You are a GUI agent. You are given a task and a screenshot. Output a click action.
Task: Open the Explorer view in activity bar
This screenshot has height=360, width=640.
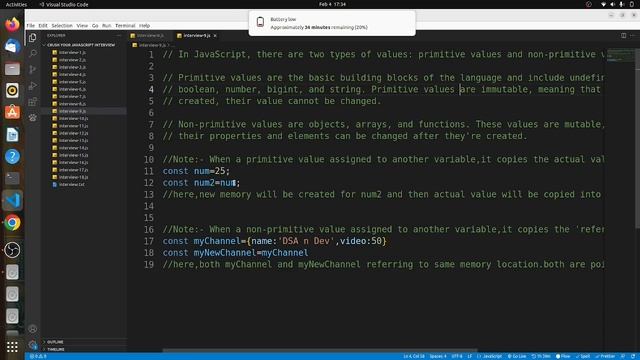pos(33,38)
